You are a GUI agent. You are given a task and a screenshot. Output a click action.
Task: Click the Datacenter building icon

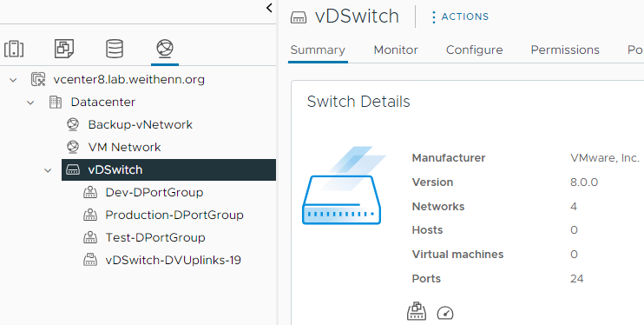(56, 102)
